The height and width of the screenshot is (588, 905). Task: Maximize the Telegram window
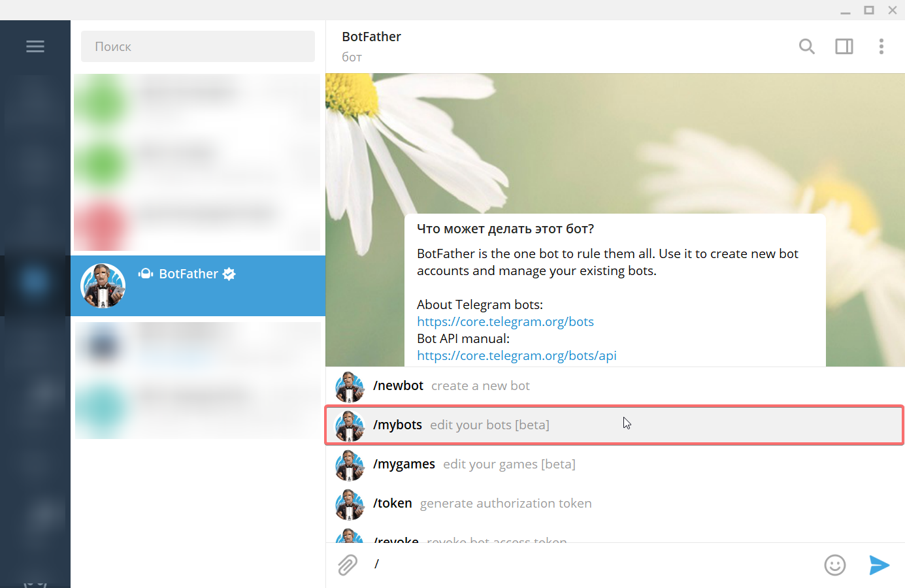point(869,10)
